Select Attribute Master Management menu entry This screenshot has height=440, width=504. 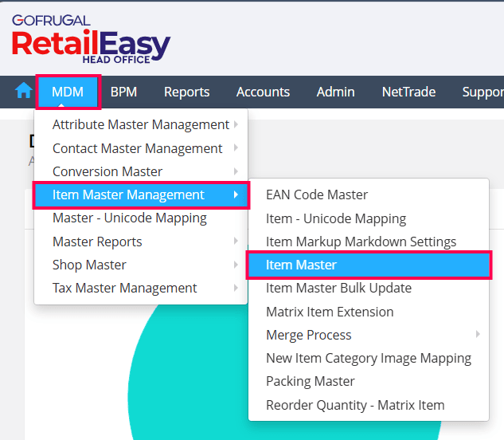[x=141, y=124]
